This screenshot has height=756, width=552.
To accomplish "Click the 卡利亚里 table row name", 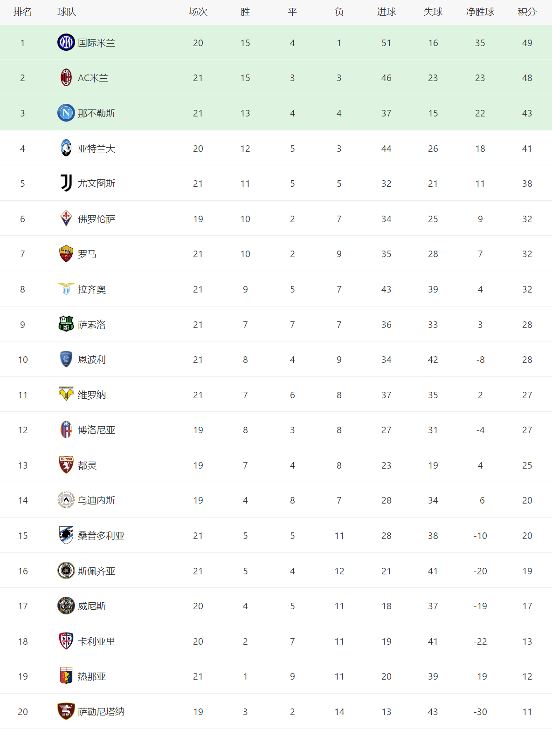I will pyautogui.click(x=97, y=641).
